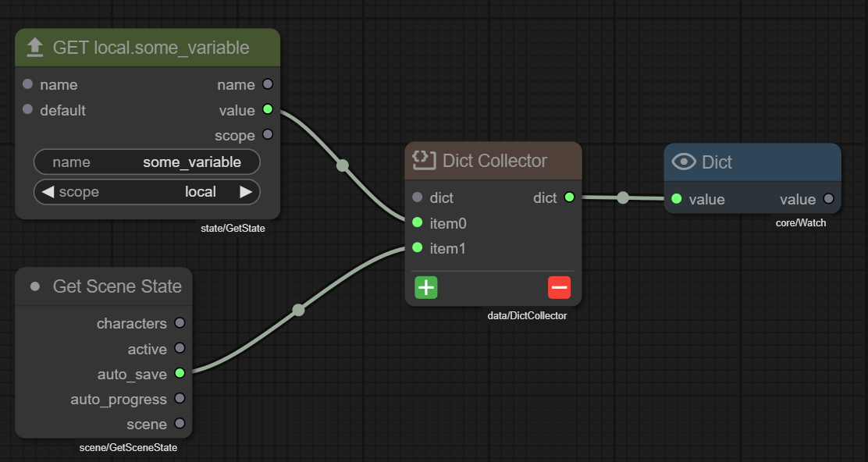This screenshot has width=868, height=462.
Task: Click the left arrow of scope selector
Action: click(x=47, y=191)
